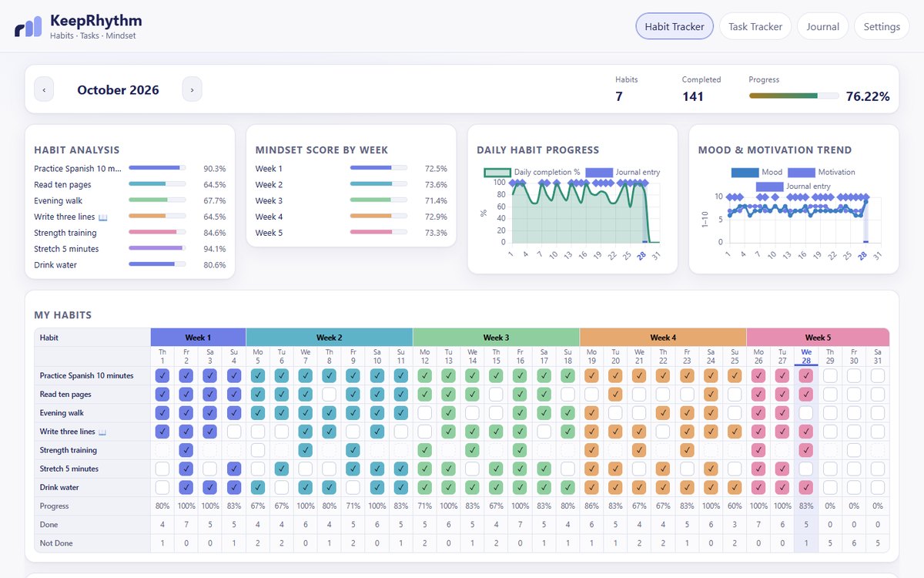Click the Week 5 column header

[818, 338]
